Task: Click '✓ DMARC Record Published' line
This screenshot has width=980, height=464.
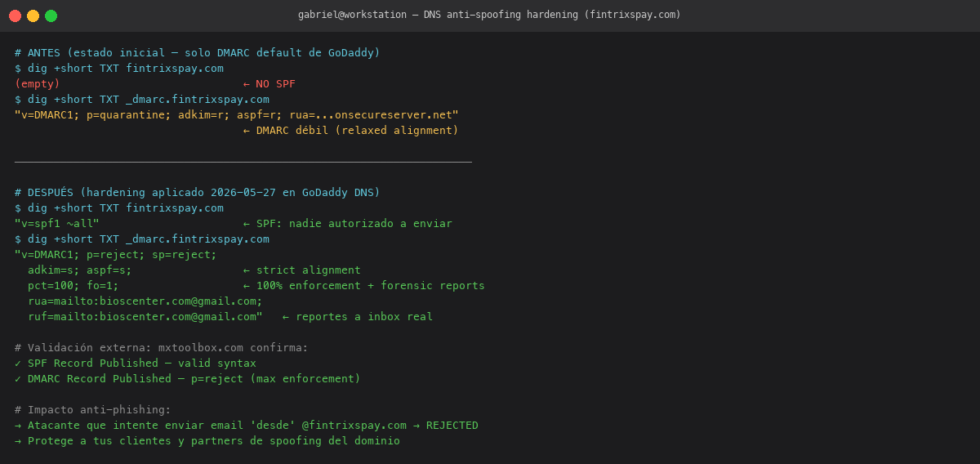Action: pyautogui.click(x=188, y=379)
